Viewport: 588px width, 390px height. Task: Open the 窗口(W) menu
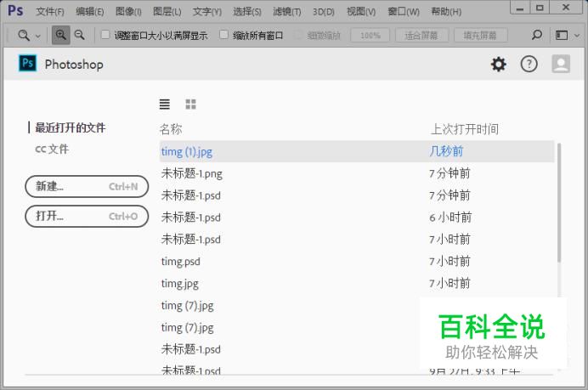coord(404,12)
